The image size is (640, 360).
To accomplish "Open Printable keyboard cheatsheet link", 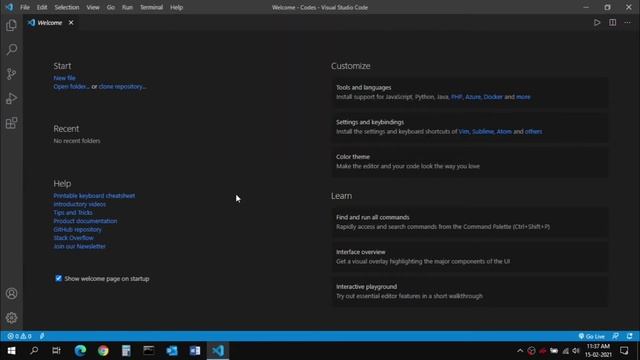I will (x=94, y=196).
